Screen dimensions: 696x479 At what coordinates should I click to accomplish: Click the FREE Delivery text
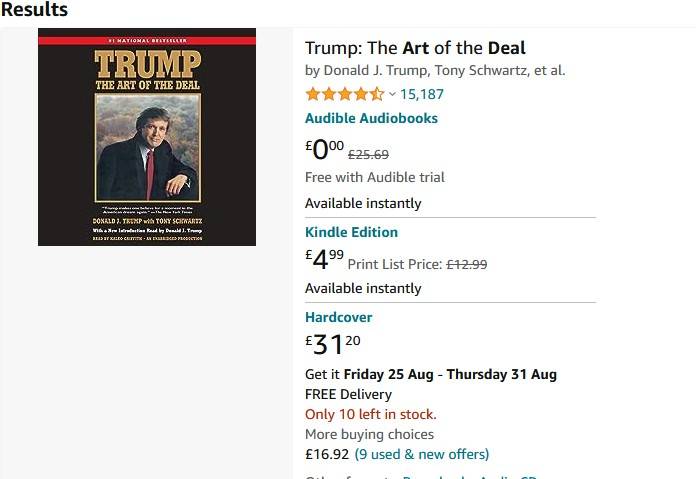(348, 394)
